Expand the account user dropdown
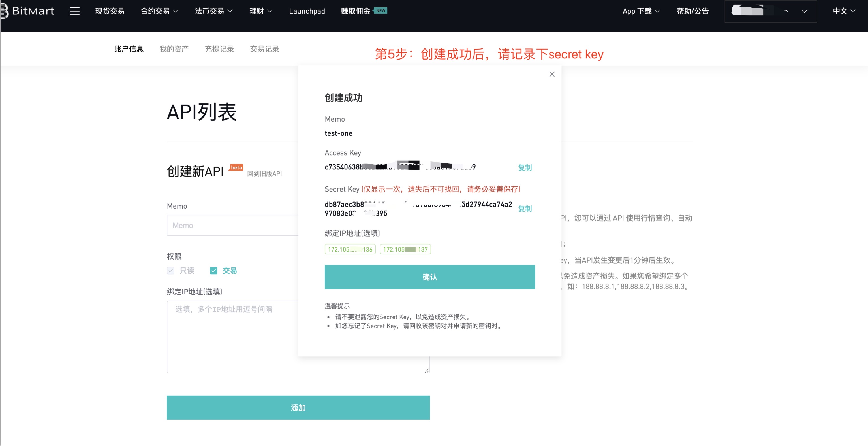The height and width of the screenshot is (446, 868). click(x=770, y=11)
